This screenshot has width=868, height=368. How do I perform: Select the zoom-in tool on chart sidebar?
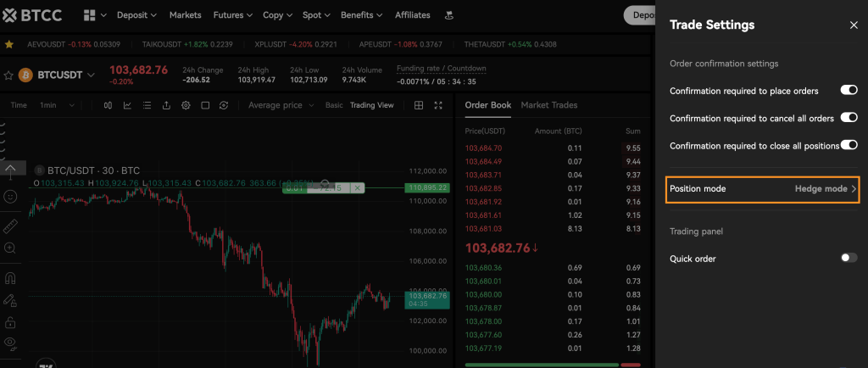pos(10,248)
